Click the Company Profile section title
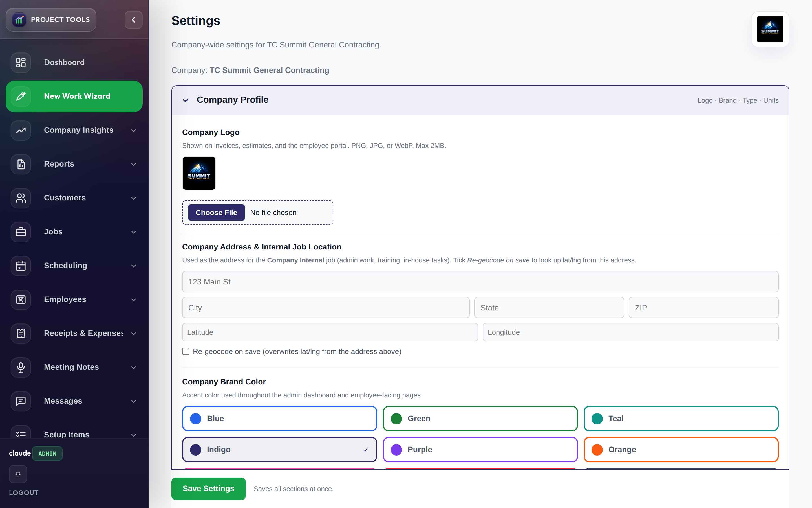The width and height of the screenshot is (812, 508). pyautogui.click(x=233, y=100)
